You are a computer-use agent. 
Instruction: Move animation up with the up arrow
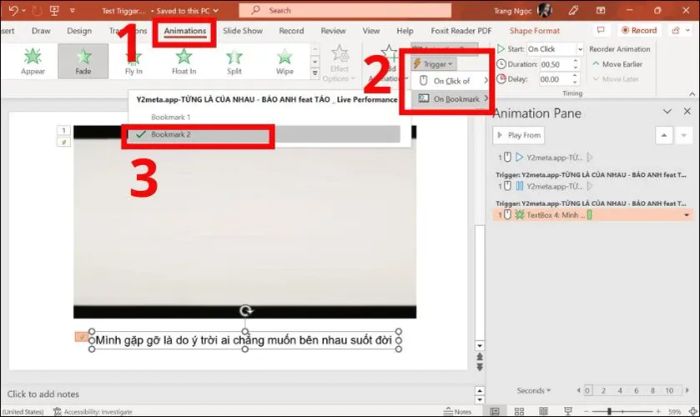pos(664,135)
